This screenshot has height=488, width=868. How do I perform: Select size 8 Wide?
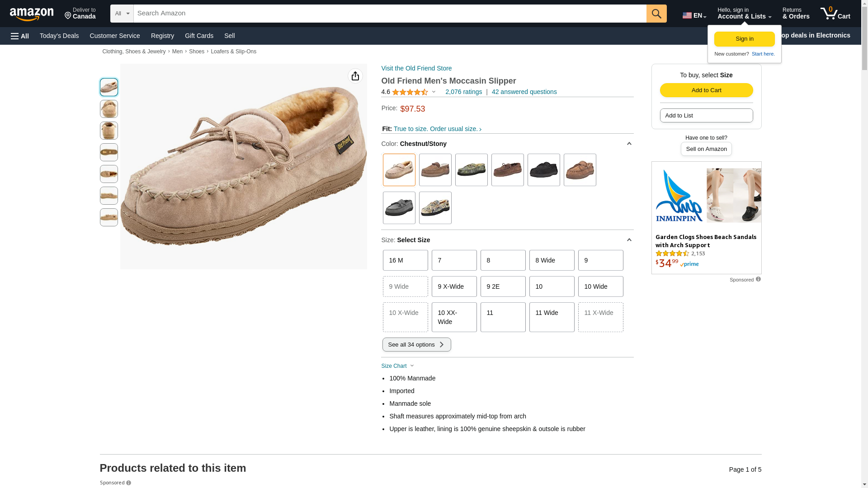[552, 260]
